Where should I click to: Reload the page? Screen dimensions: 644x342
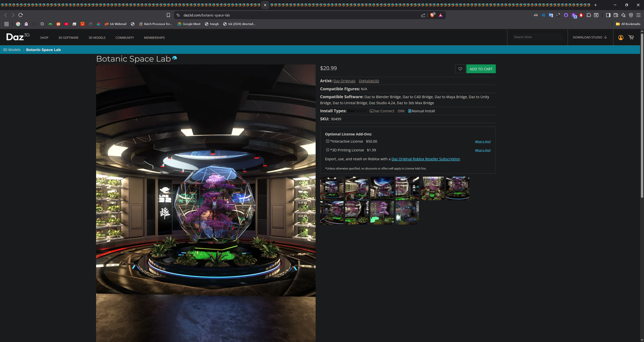21,15
